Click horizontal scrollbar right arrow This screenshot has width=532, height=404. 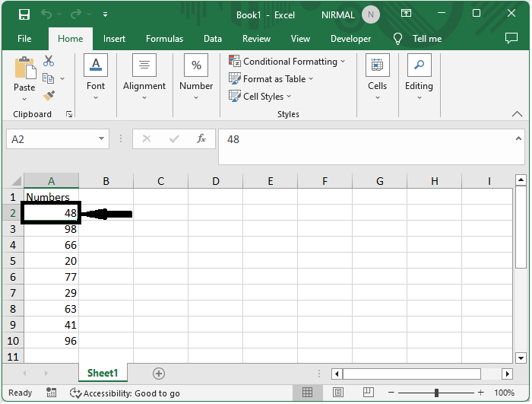507,374
